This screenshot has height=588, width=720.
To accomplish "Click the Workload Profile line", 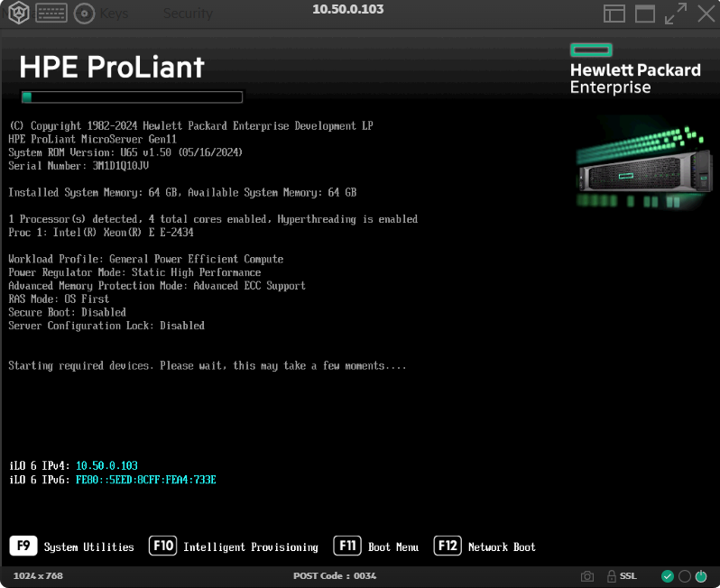I will click(146, 259).
